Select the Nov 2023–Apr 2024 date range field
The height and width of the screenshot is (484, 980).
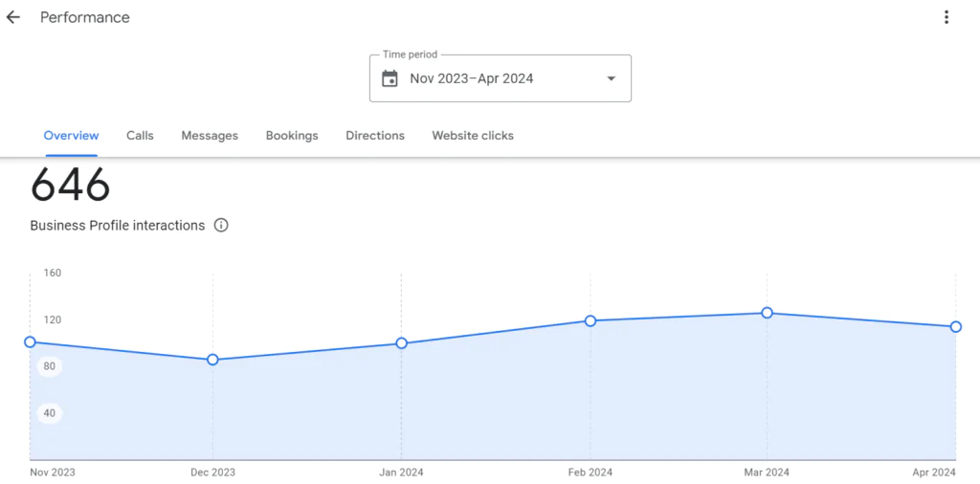pos(472,78)
